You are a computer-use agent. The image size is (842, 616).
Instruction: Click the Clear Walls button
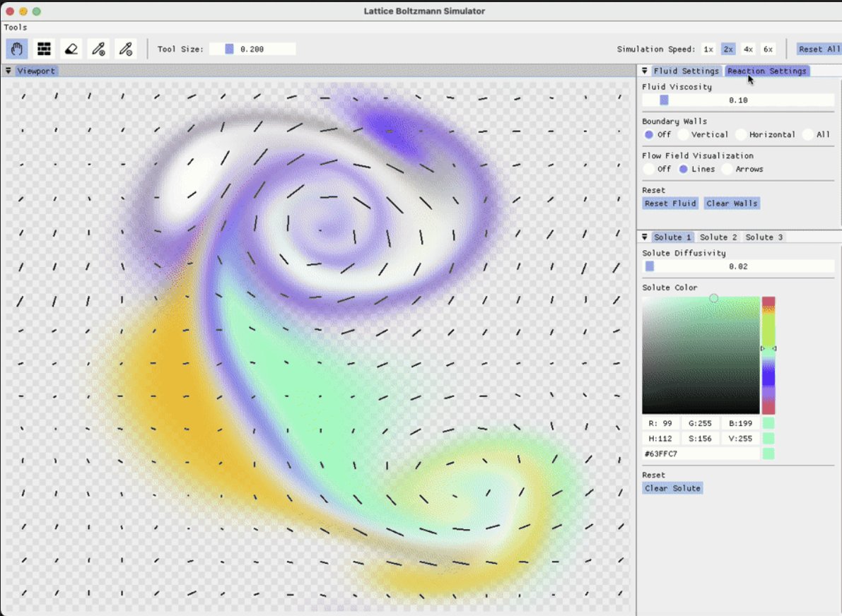(x=732, y=203)
